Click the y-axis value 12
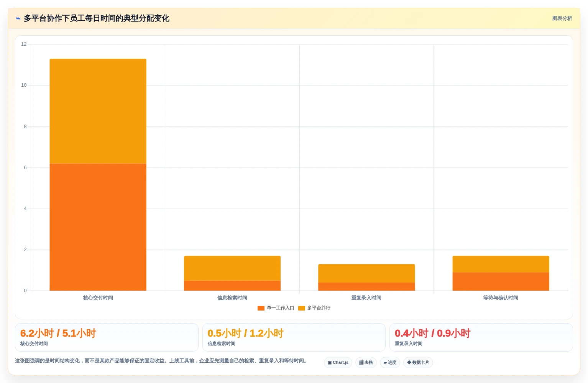The height and width of the screenshot is (383, 588). tap(24, 44)
